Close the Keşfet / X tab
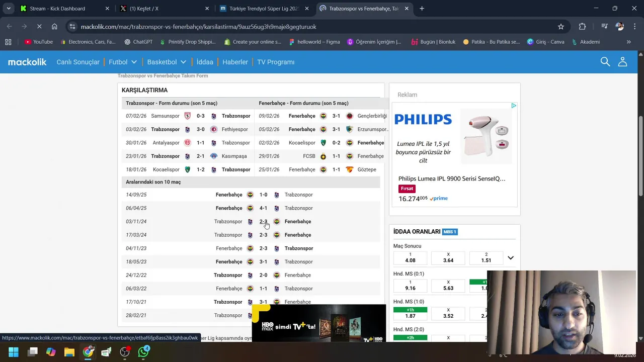The height and width of the screenshot is (362, 644). click(207, 9)
